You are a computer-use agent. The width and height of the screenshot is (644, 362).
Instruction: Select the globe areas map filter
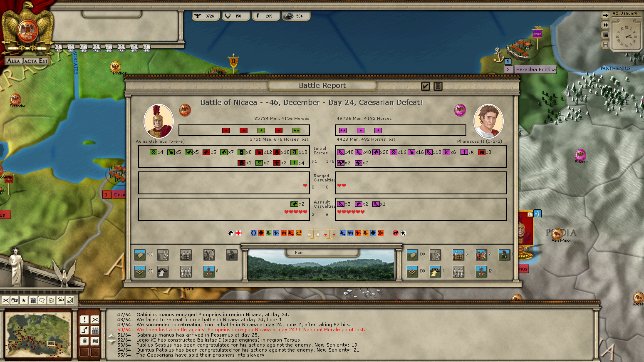[51, 300]
